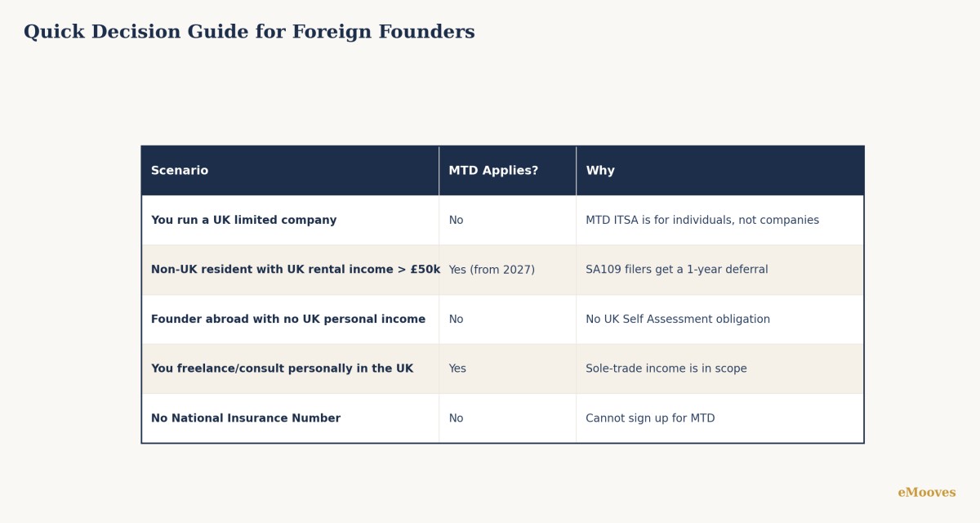Click 'Founder abroad with no UK personal income'
Image resolution: width=980 pixels, height=523 pixels.
pyautogui.click(x=290, y=320)
